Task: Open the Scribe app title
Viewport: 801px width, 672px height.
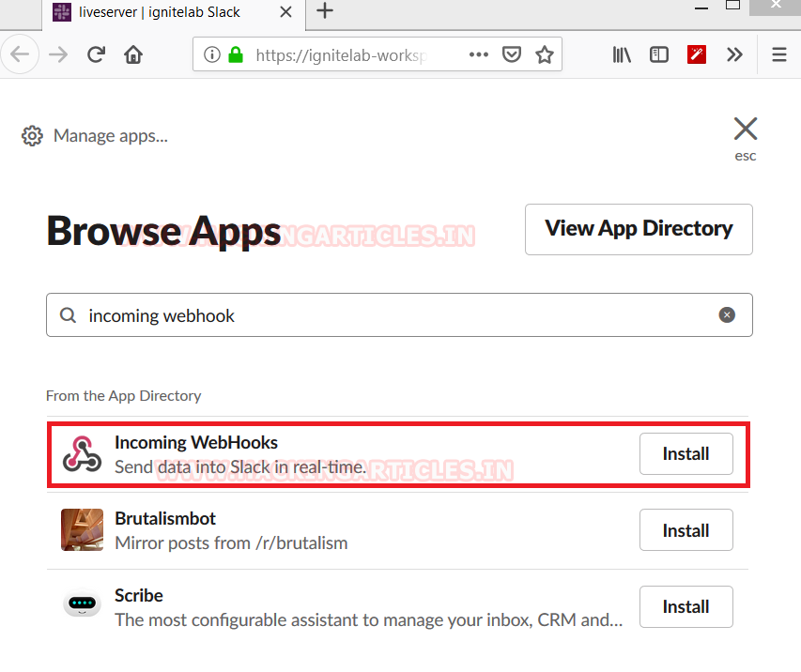Action: pos(138,595)
